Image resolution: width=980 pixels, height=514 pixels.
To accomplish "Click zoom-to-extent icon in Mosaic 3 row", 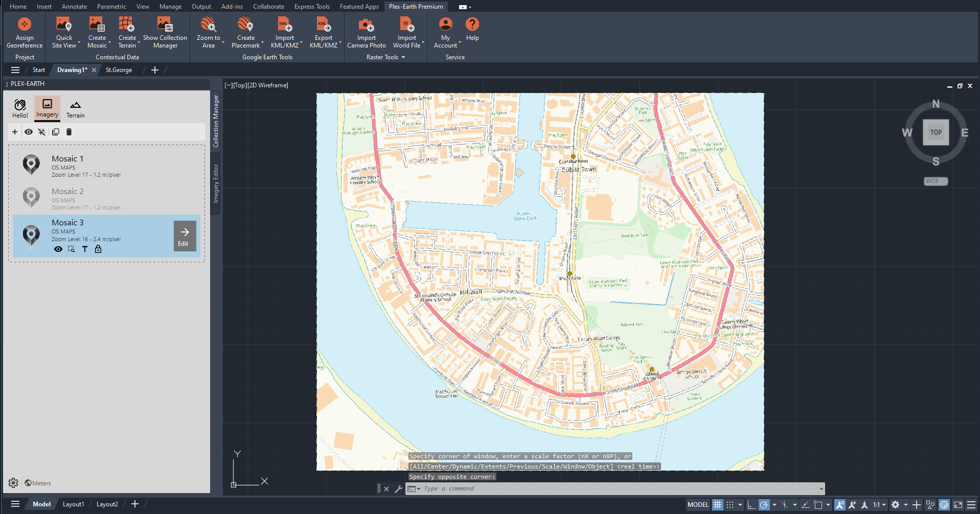I will tap(72, 249).
